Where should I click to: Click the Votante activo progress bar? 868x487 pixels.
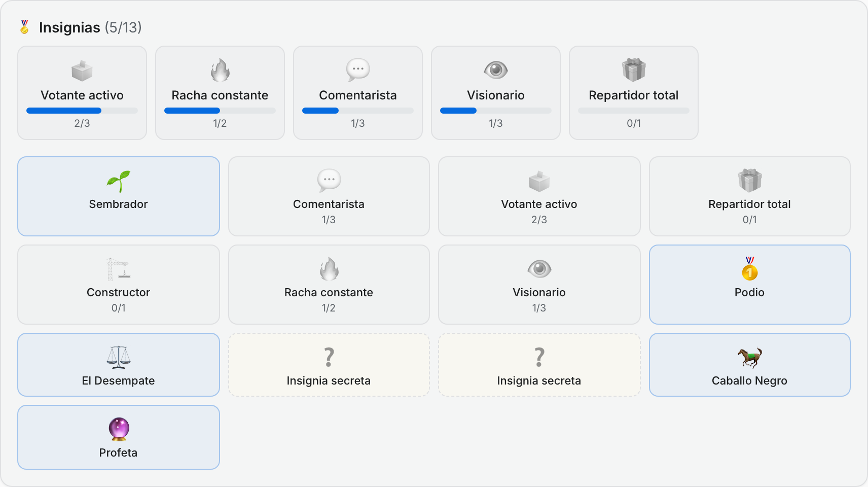(x=82, y=111)
